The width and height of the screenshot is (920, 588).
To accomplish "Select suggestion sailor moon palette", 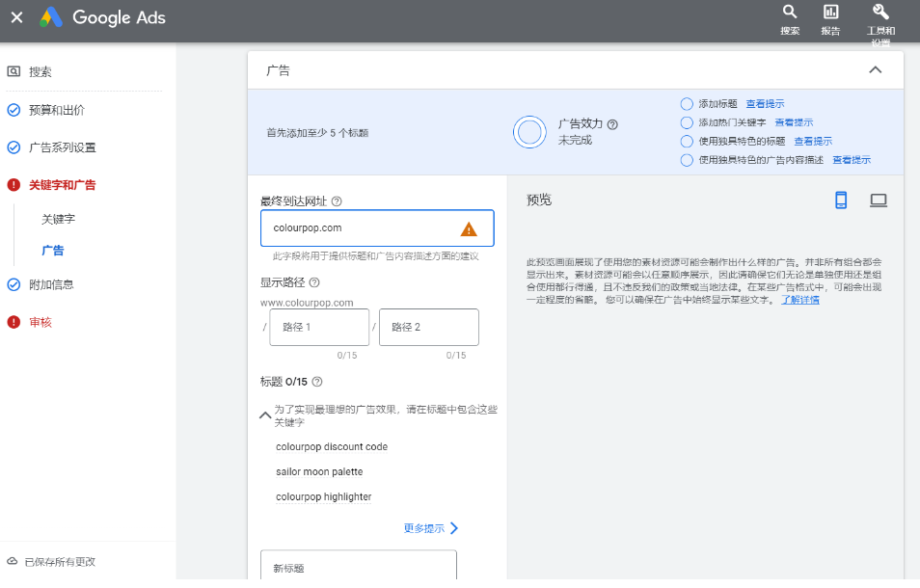I will click(319, 472).
